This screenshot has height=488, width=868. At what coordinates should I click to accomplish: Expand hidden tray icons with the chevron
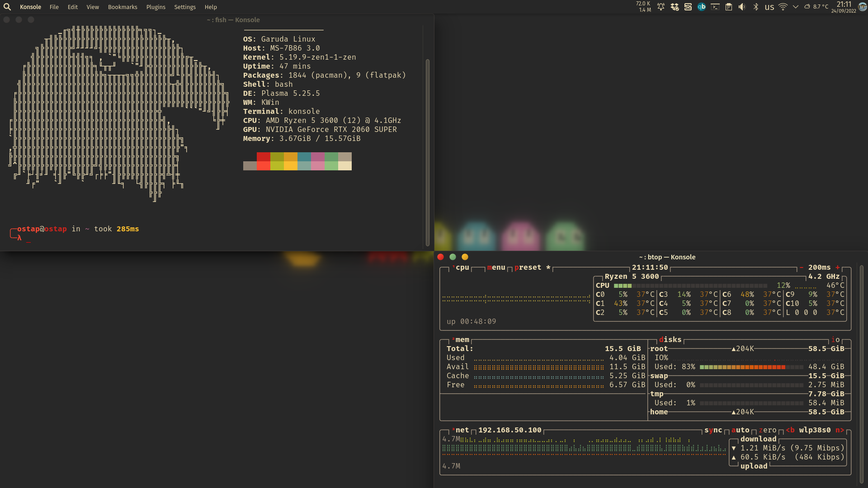796,7
